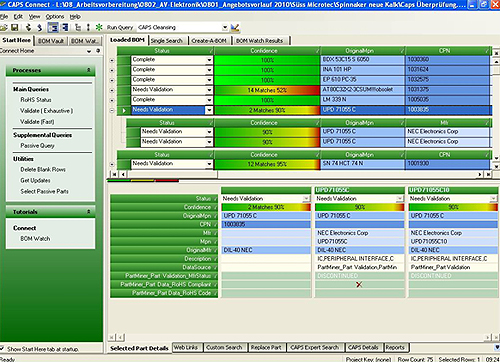
Task: Open the File menu
Action: (4, 17)
